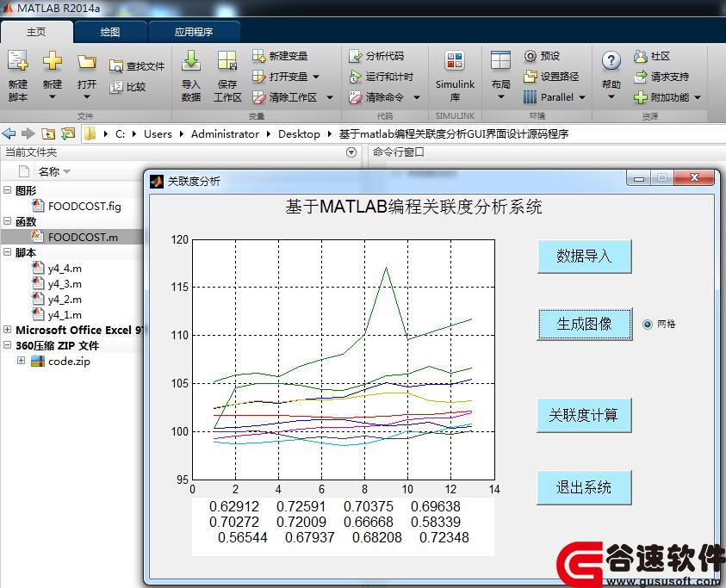
Task: Switch to the 应用程序 (Apps) tab
Action: 194,32
